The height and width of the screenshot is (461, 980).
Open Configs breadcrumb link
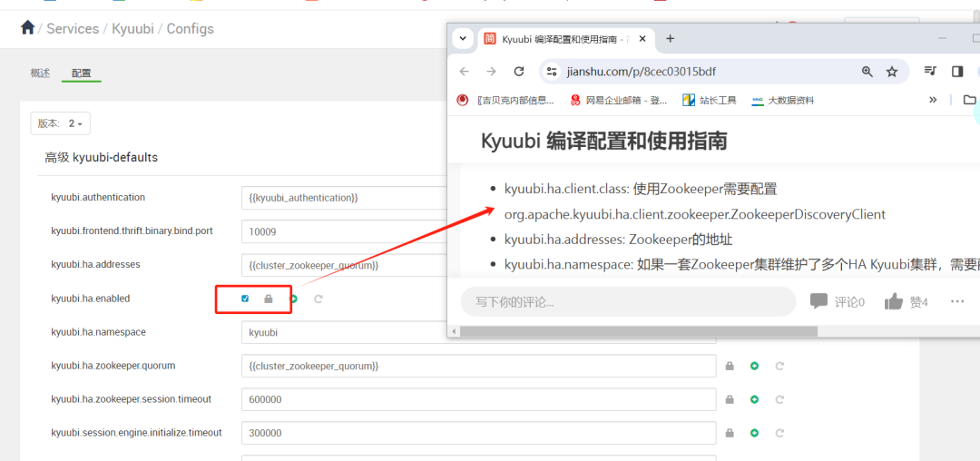[x=190, y=29]
